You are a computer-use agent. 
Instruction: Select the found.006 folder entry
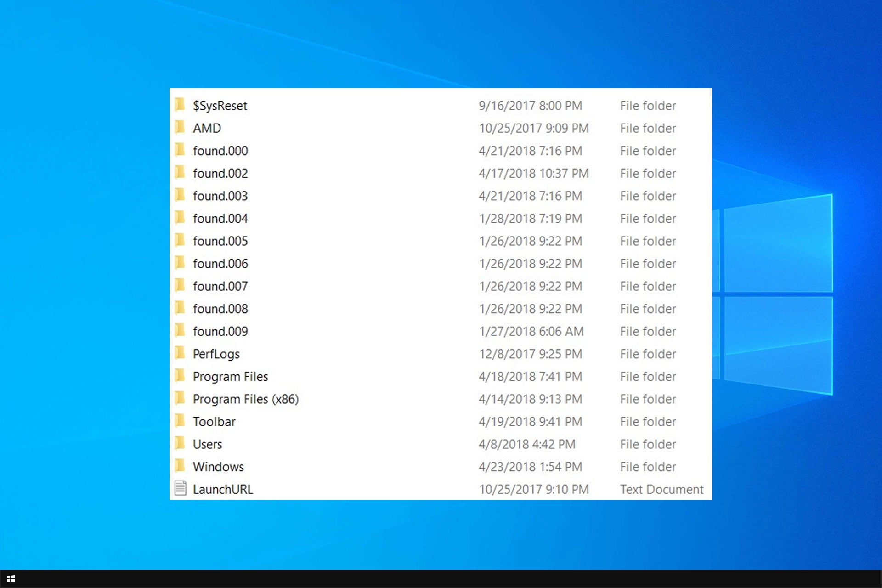tap(220, 263)
